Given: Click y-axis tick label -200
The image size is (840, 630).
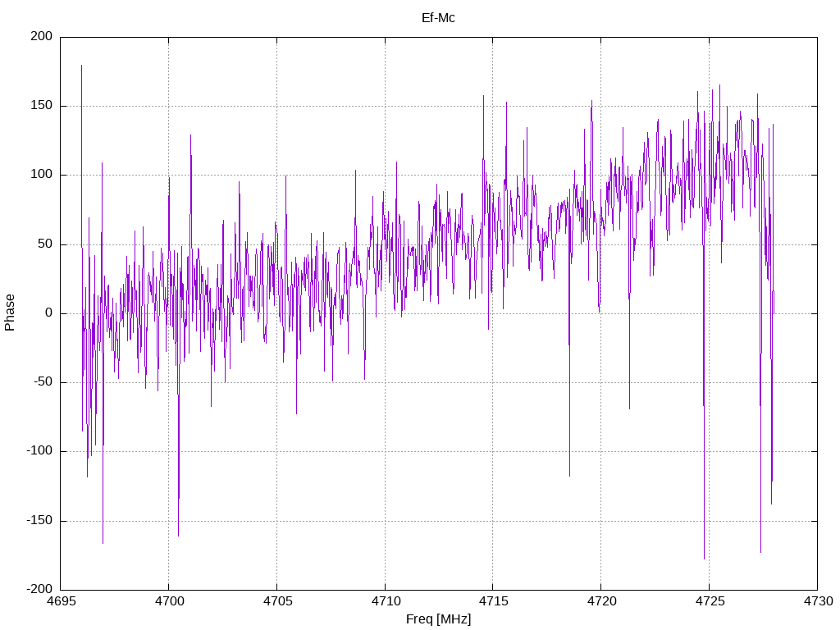Looking at the screenshot, I should 39,589.
